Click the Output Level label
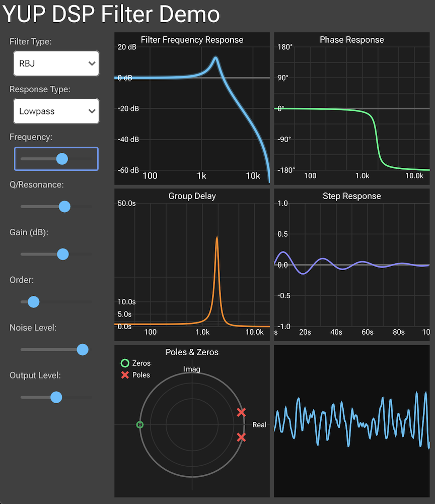 point(35,375)
